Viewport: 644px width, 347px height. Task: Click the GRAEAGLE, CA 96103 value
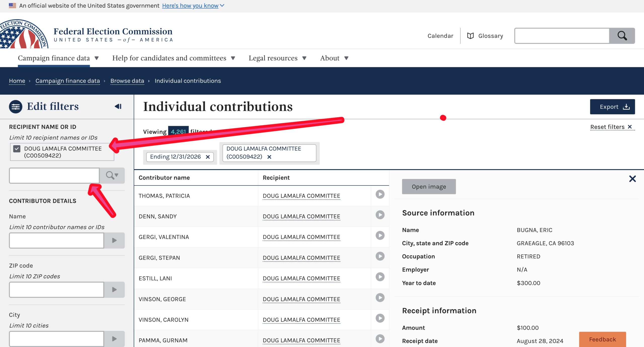pos(545,243)
